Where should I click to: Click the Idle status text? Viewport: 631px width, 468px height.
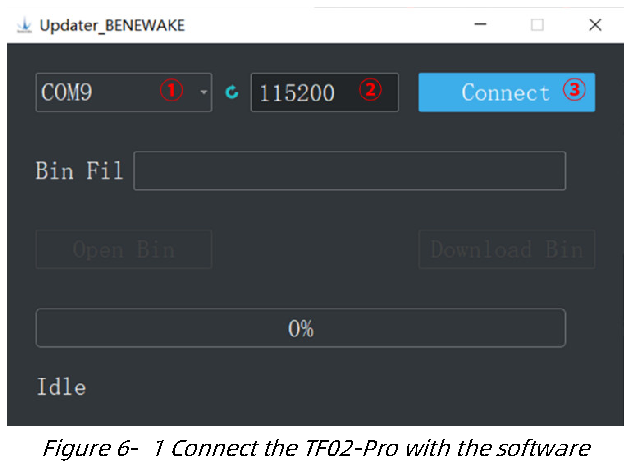pyautogui.click(x=61, y=387)
